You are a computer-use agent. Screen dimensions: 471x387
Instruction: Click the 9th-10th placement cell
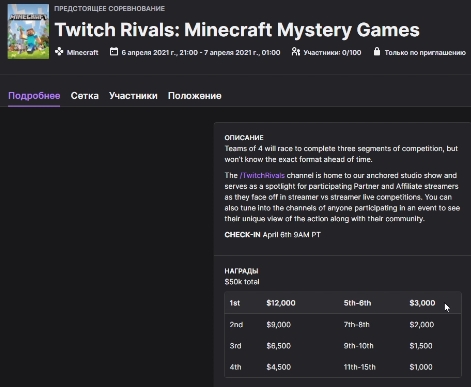coord(359,346)
